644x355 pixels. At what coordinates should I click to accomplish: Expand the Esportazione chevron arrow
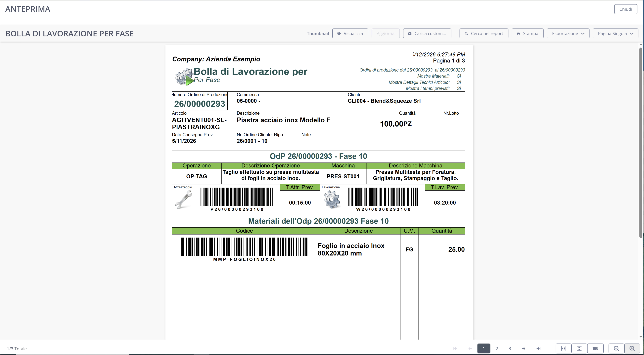point(583,33)
